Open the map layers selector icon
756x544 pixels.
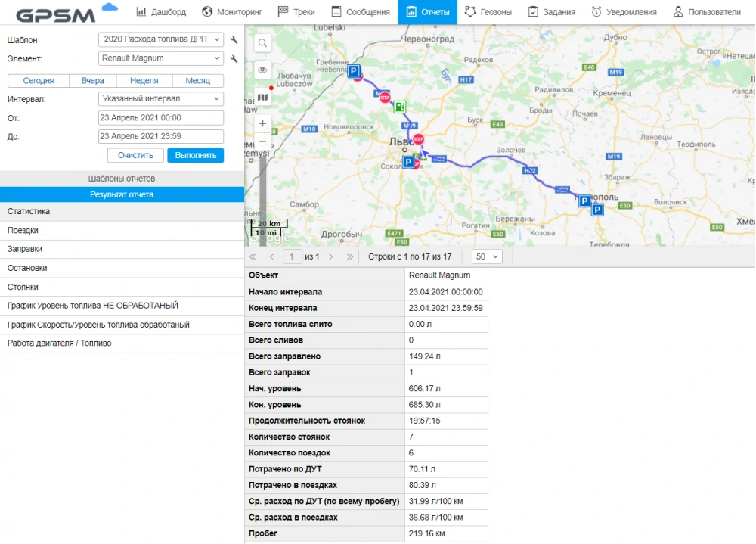tap(262, 98)
